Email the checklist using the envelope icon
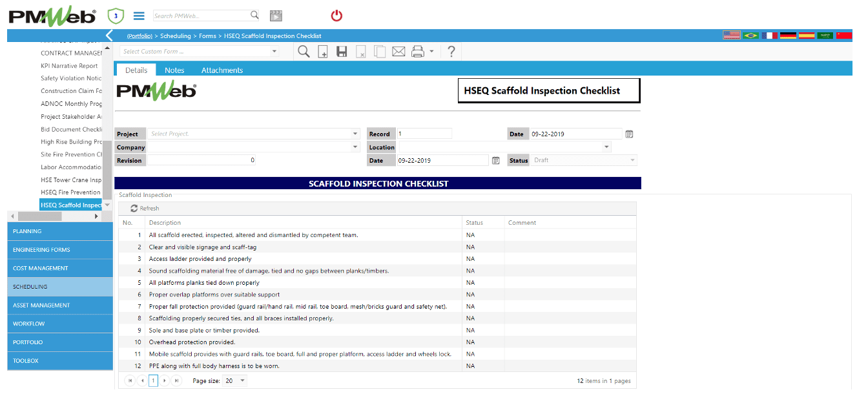868x403 pixels. pyautogui.click(x=399, y=51)
